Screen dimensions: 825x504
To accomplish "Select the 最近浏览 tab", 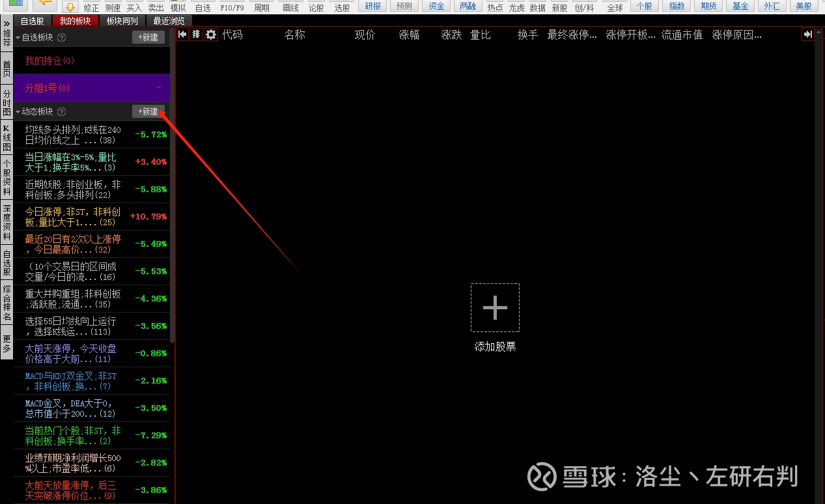I will coord(169,21).
